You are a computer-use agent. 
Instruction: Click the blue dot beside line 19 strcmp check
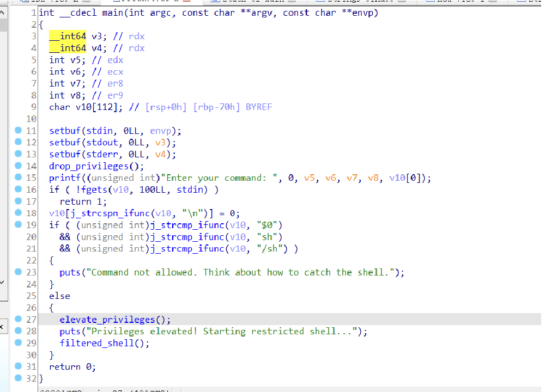(x=18, y=225)
